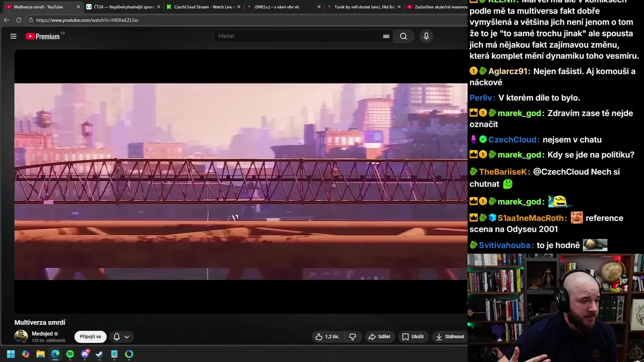
Task: Open Windows Start menu
Action: (x=11, y=354)
